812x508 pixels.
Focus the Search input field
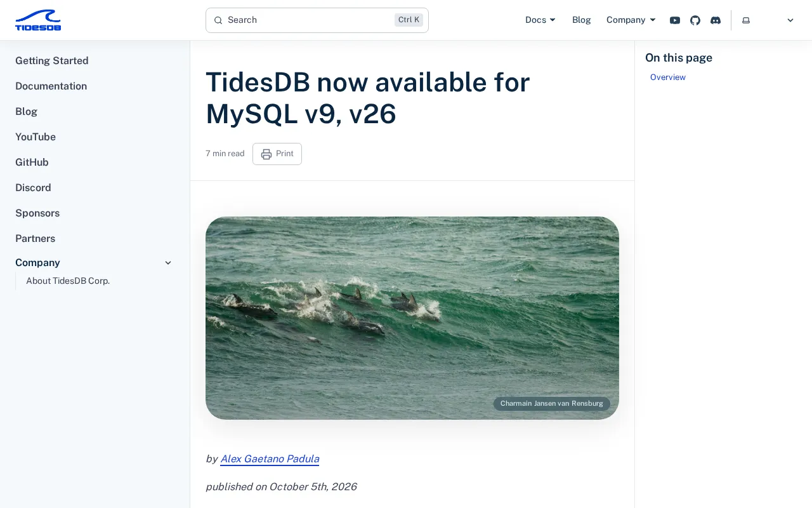(317, 20)
